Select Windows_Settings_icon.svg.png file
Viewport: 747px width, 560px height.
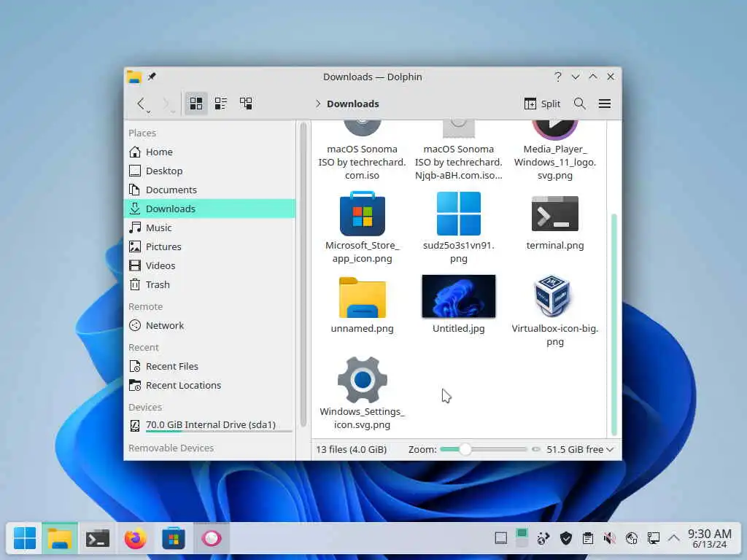click(x=362, y=393)
